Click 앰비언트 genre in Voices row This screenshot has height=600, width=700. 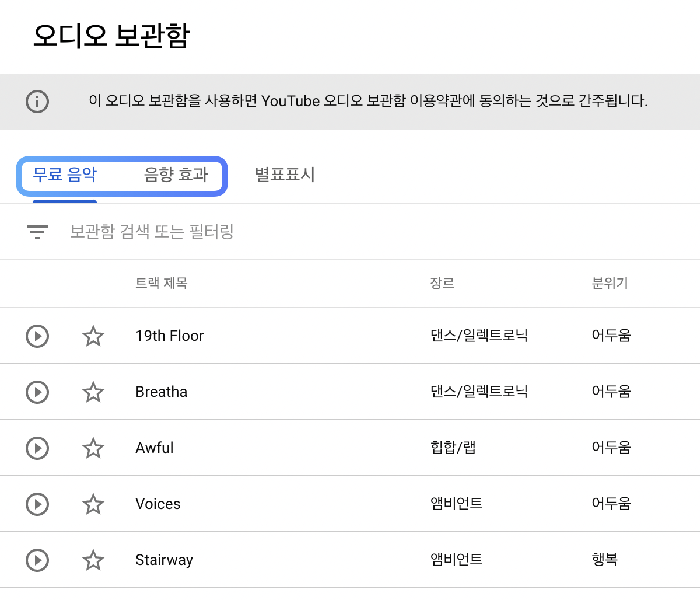point(457,504)
